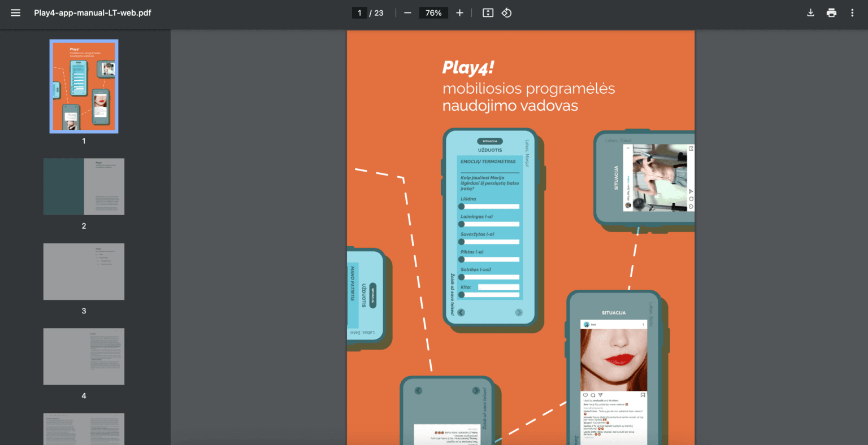Toggle the sidebar menu icon
Image resolution: width=868 pixels, height=445 pixels.
[15, 12]
